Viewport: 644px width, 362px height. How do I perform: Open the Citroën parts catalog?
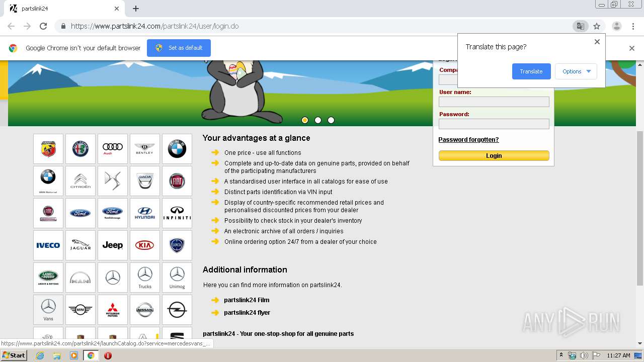pos(80,181)
